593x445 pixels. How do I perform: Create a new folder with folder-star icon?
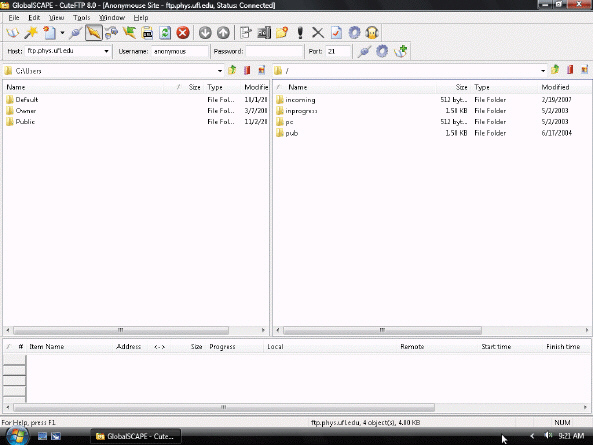tap(282, 33)
